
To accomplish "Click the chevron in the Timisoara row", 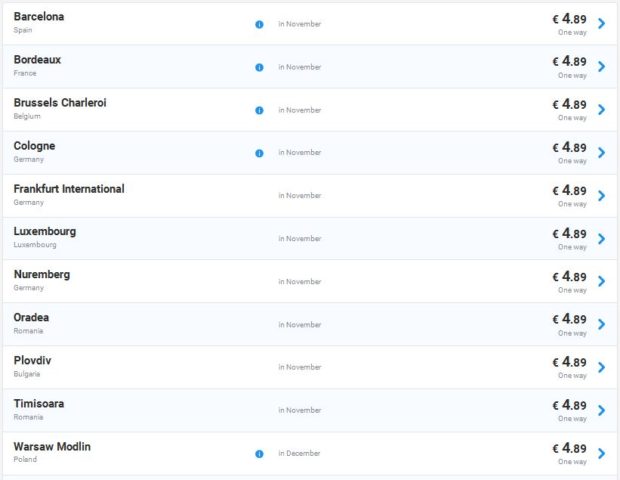I will pyautogui.click(x=601, y=411).
